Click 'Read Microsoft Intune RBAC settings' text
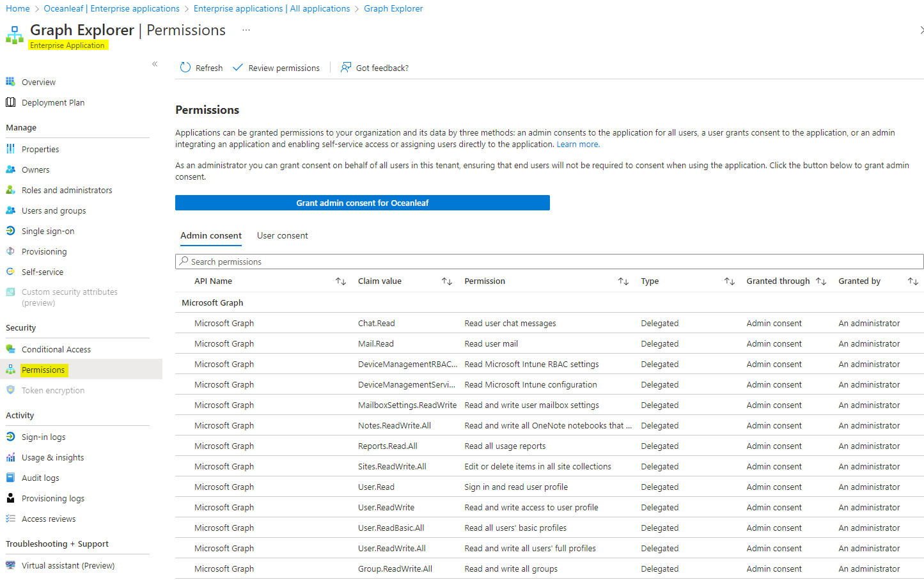The width and height of the screenshot is (924, 580). (532, 364)
